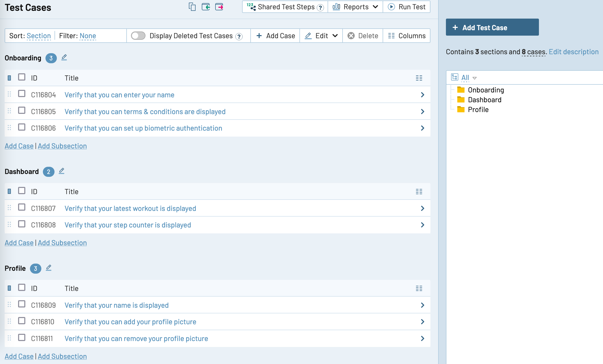Click the export test cases icon
Viewport: 603px width, 364px height.
click(219, 7)
